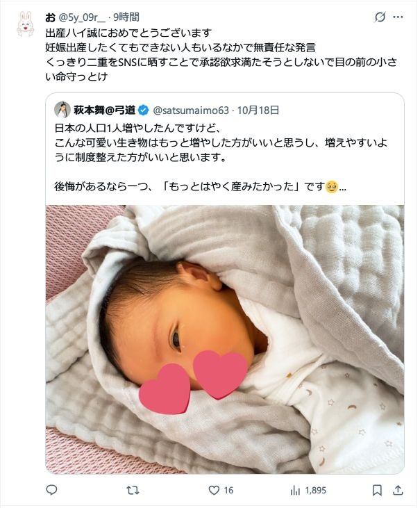Share post with upload arrow icon

398,490
